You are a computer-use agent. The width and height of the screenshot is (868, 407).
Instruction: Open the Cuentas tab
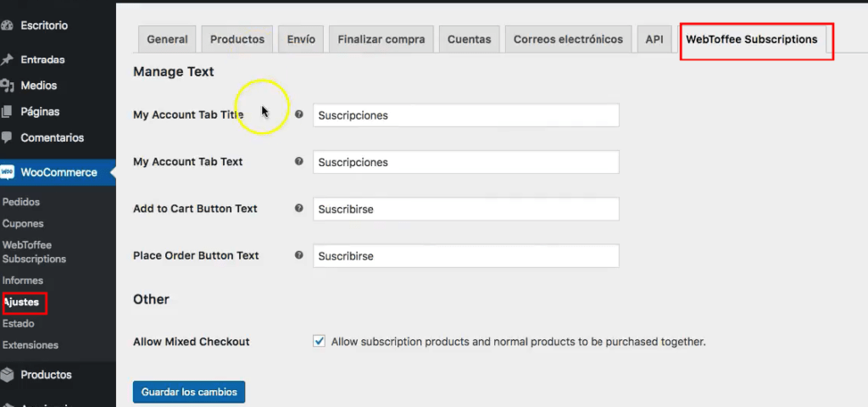(x=470, y=39)
